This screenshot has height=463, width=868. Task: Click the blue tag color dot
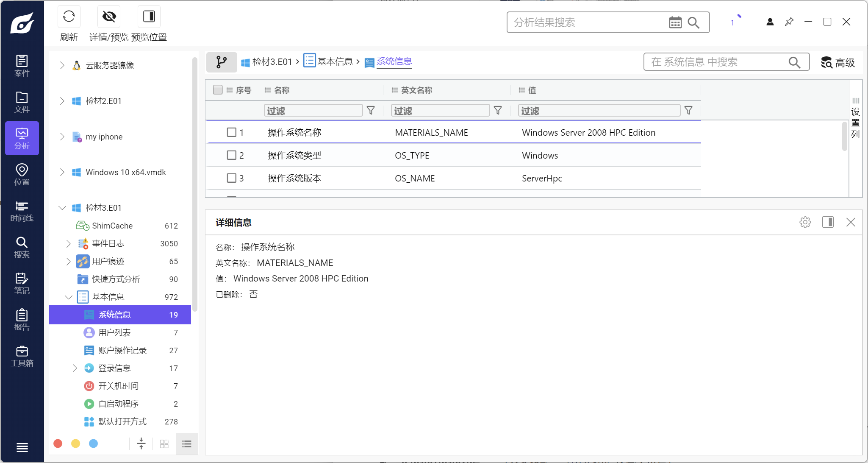(x=94, y=443)
